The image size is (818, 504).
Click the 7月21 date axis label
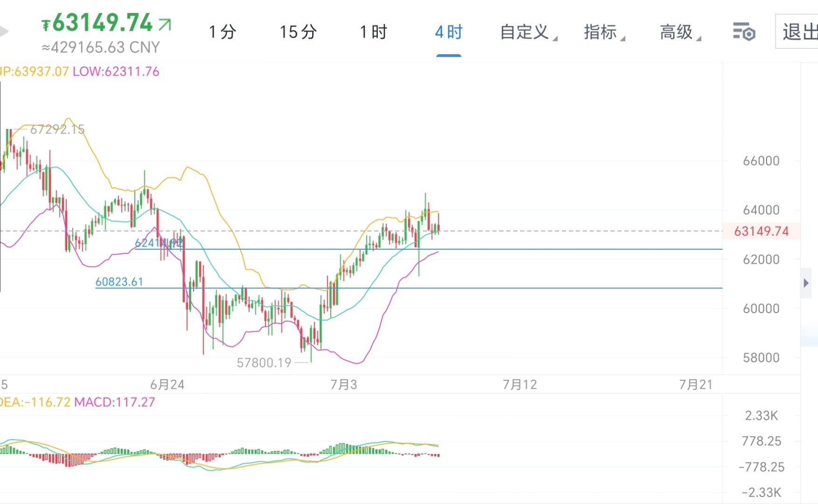coord(696,385)
